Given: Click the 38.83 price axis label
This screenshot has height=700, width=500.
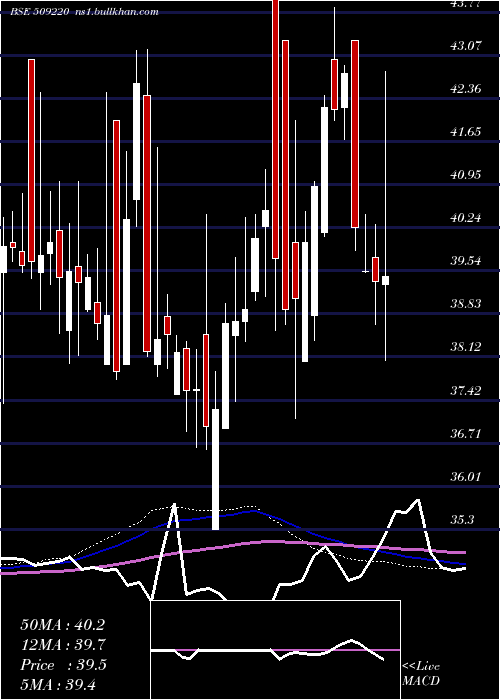Looking at the screenshot, I should [x=466, y=304].
